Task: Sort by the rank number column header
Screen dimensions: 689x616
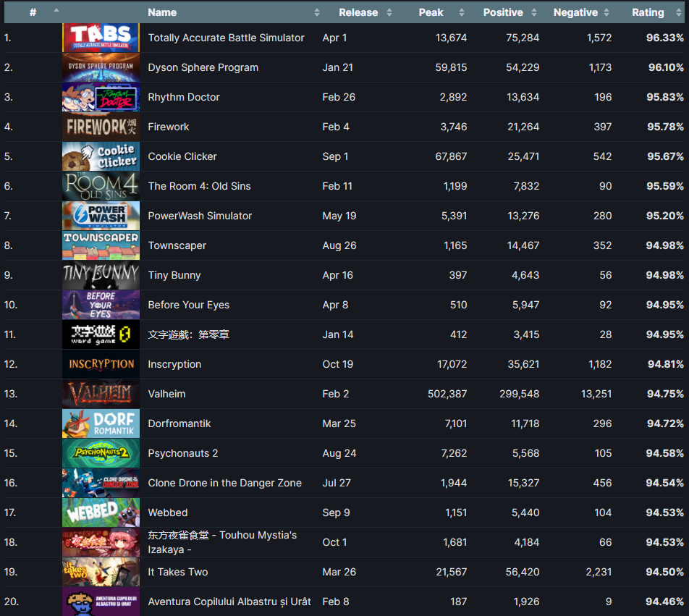Action: pos(33,12)
